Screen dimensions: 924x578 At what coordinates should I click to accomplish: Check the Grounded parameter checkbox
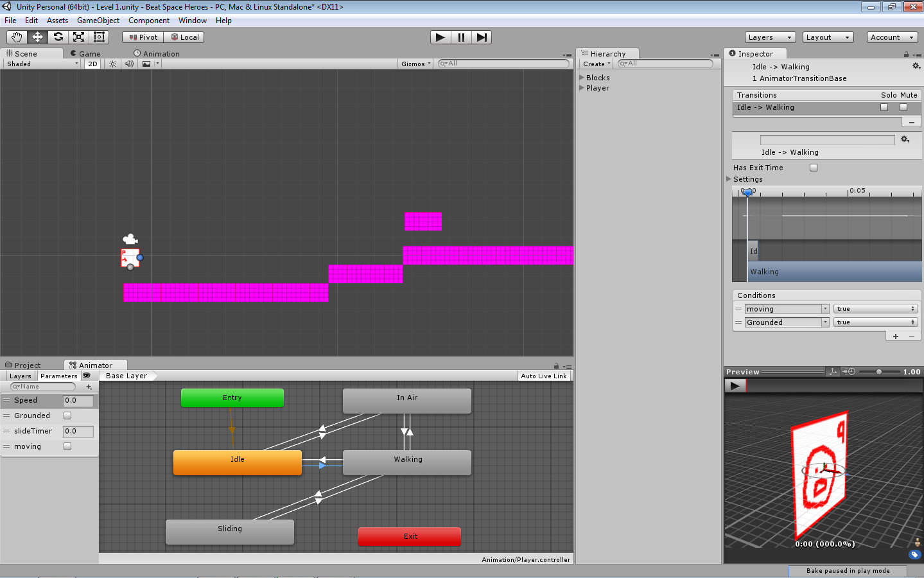67,416
